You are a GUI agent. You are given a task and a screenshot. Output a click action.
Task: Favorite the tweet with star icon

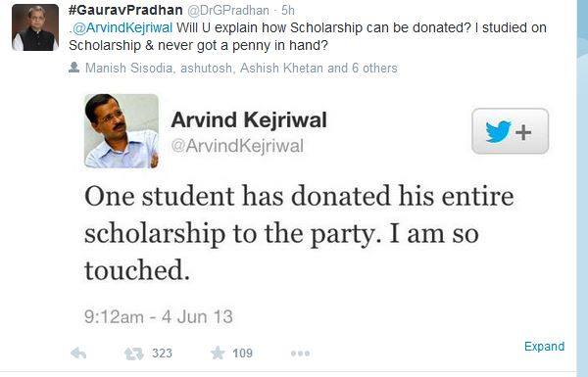click(x=218, y=353)
